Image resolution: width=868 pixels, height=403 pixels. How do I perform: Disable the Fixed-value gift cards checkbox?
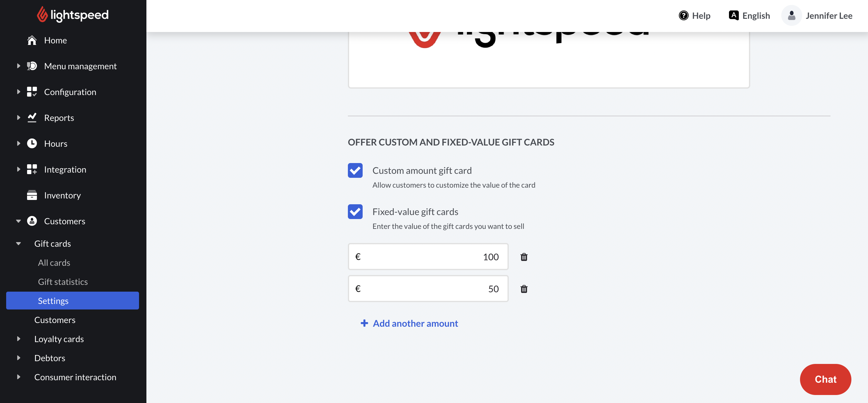(x=355, y=212)
